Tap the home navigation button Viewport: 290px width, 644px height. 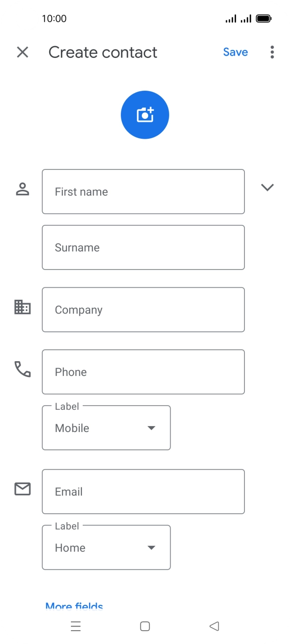coord(144,626)
